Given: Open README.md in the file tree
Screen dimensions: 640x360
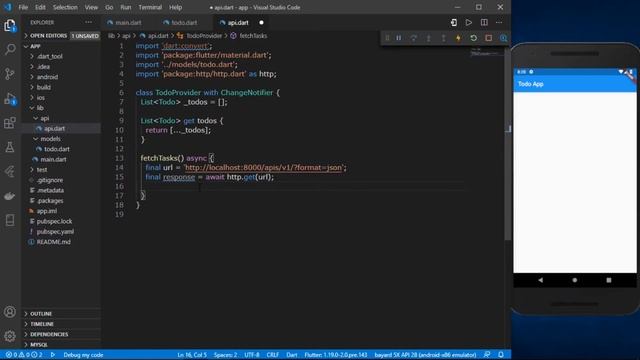Looking at the screenshot, I should pos(53,242).
